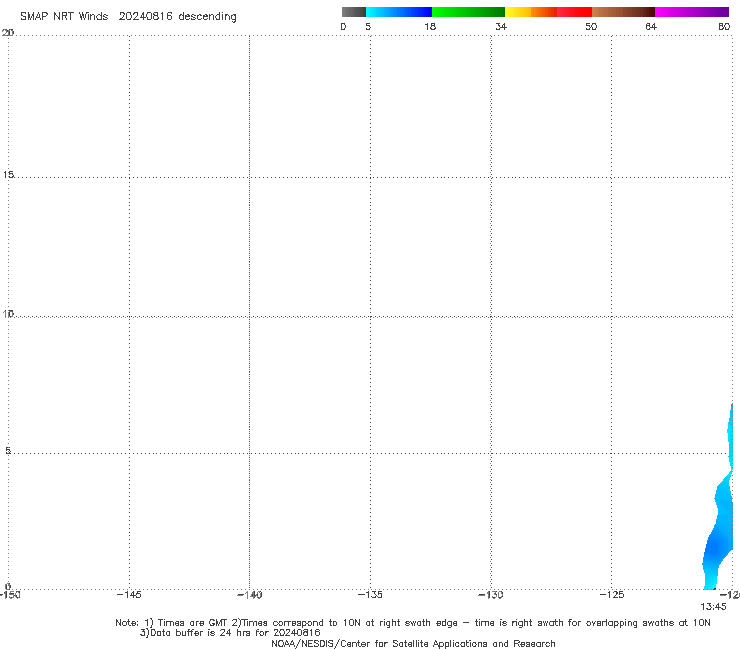740x650 pixels.
Task: Click the magenta-purple segment of the color bar
Action: pos(692,12)
